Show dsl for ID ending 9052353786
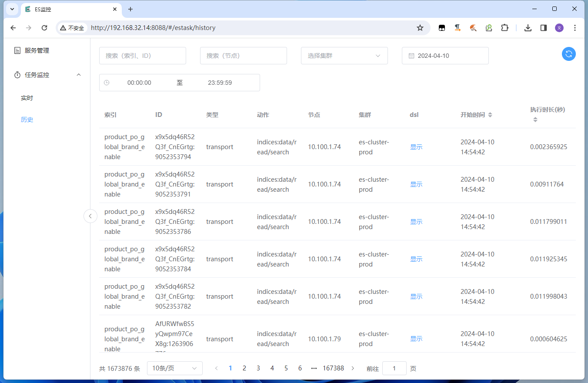The height and width of the screenshot is (383, 588). coord(416,222)
